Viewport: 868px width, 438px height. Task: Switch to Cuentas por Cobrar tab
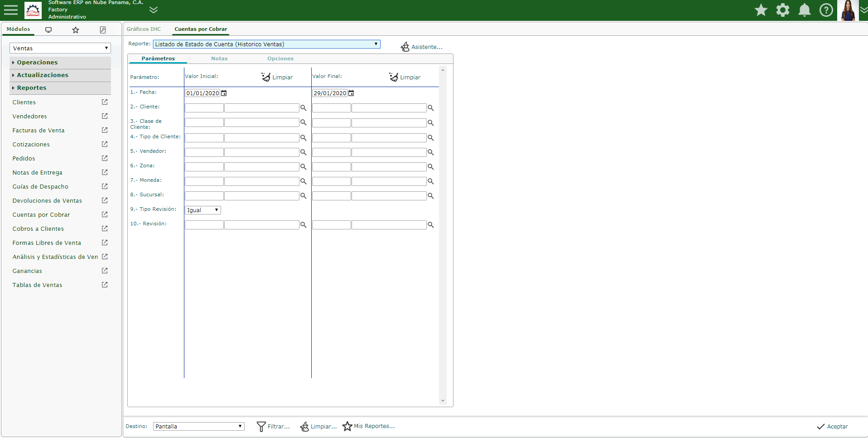pyautogui.click(x=201, y=29)
